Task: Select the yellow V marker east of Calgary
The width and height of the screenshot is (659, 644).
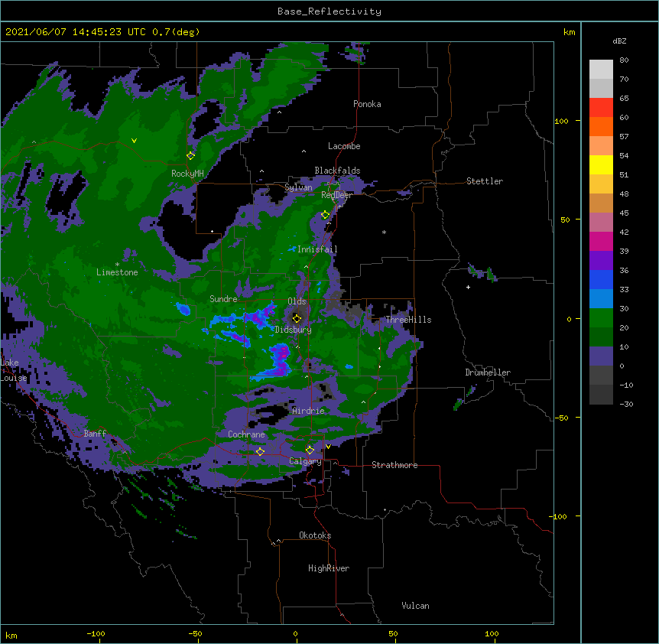Action: coord(328,447)
